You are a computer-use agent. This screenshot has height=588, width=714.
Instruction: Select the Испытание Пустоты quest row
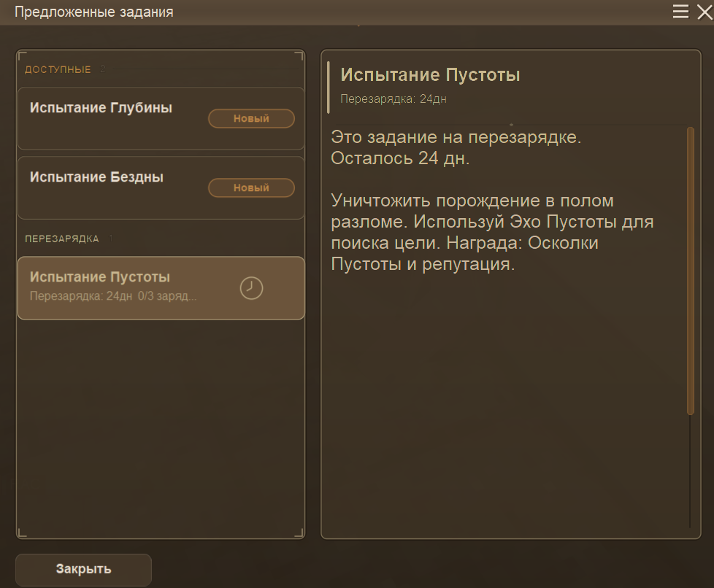[x=161, y=288]
